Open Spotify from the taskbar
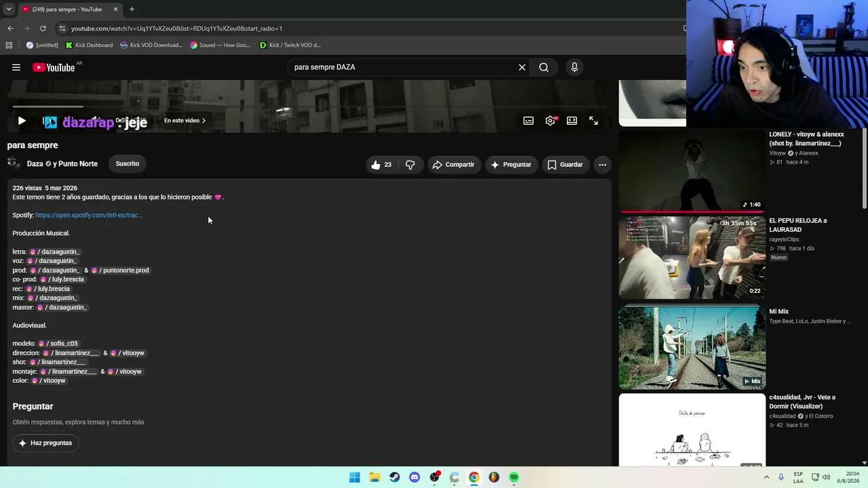 pyautogui.click(x=514, y=477)
